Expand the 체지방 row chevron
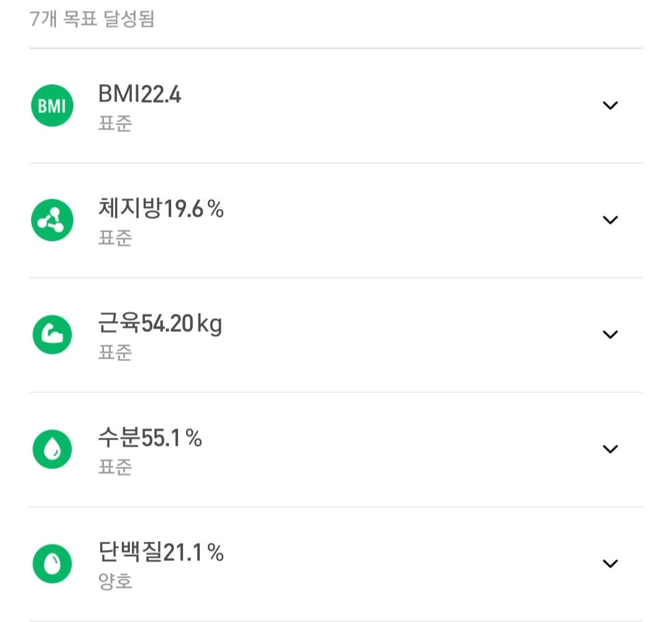672x622 pixels. pos(610,220)
